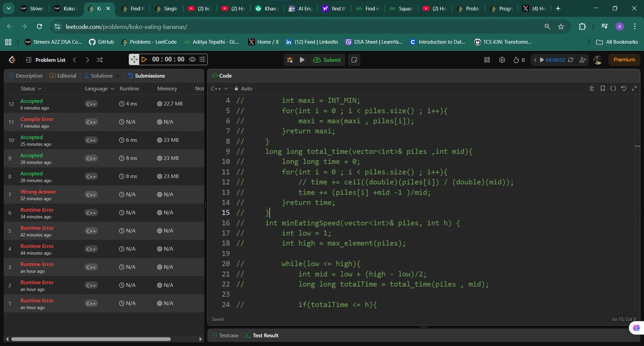Viewport: 644px width, 346px height.
Task: Open the Home / X bookmark
Action: click(262, 42)
